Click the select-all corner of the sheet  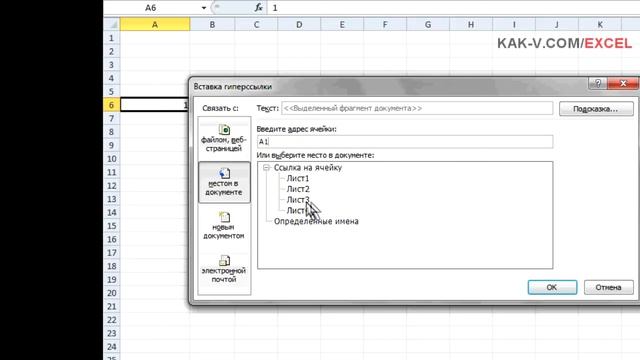pos(112,24)
